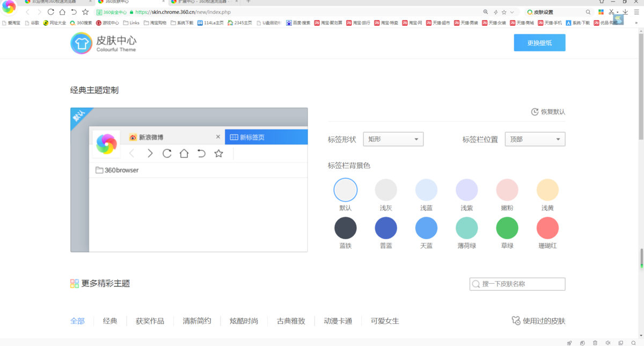Select the 默认 default color option

345,190
